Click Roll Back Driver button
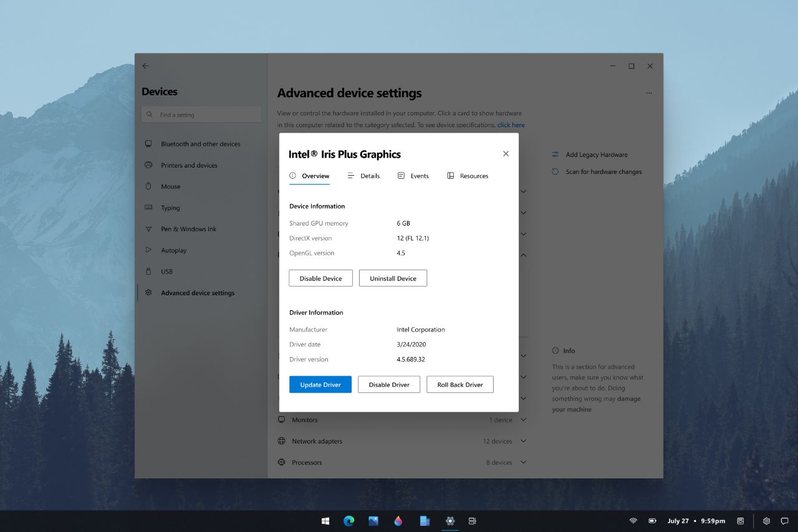The width and height of the screenshot is (798, 532). pos(460,384)
